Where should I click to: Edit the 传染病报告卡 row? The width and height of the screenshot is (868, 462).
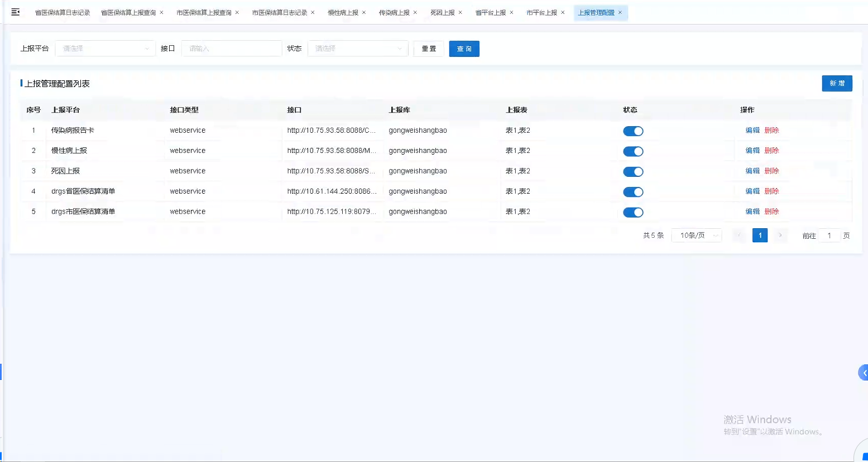point(752,130)
